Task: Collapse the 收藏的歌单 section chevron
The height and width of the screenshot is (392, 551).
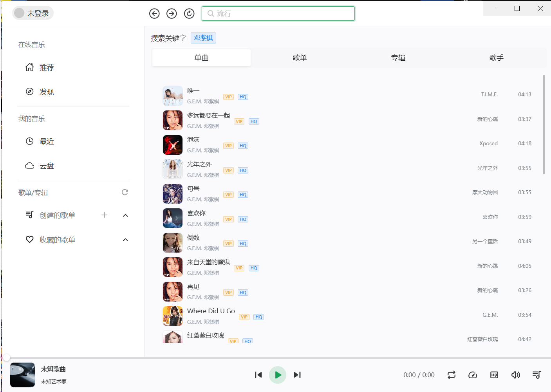Action: [125, 239]
